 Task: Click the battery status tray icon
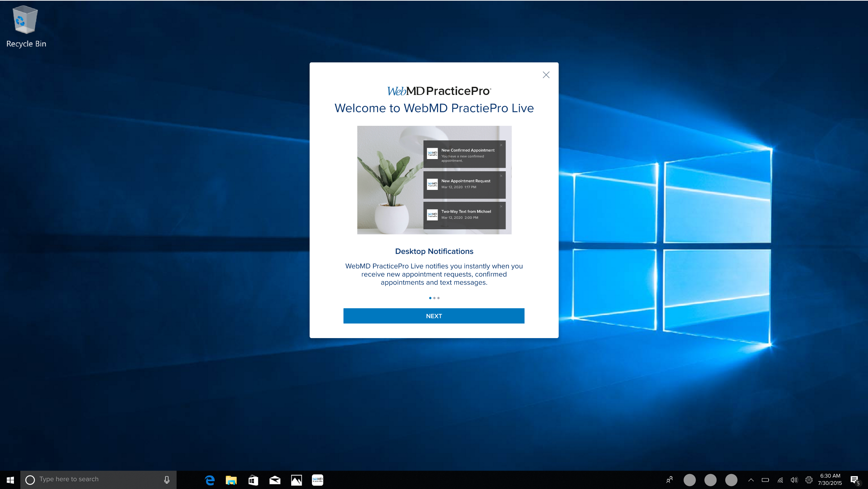(x=765, y=480)
